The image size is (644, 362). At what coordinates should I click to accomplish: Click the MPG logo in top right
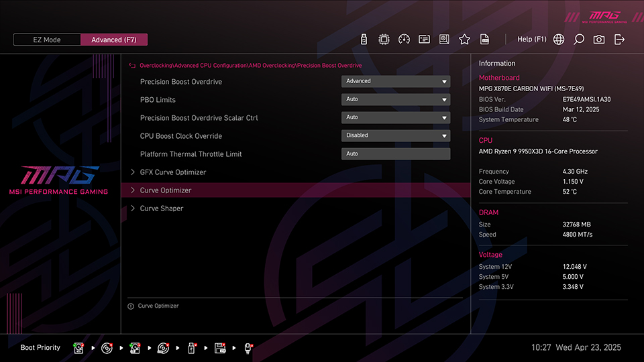coord(604,17)
